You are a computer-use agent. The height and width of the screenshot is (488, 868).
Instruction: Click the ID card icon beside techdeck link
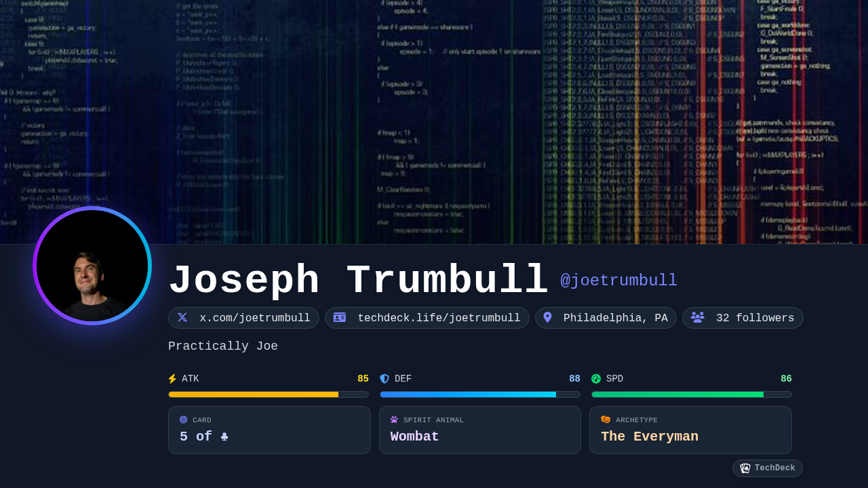pos(340,317)
